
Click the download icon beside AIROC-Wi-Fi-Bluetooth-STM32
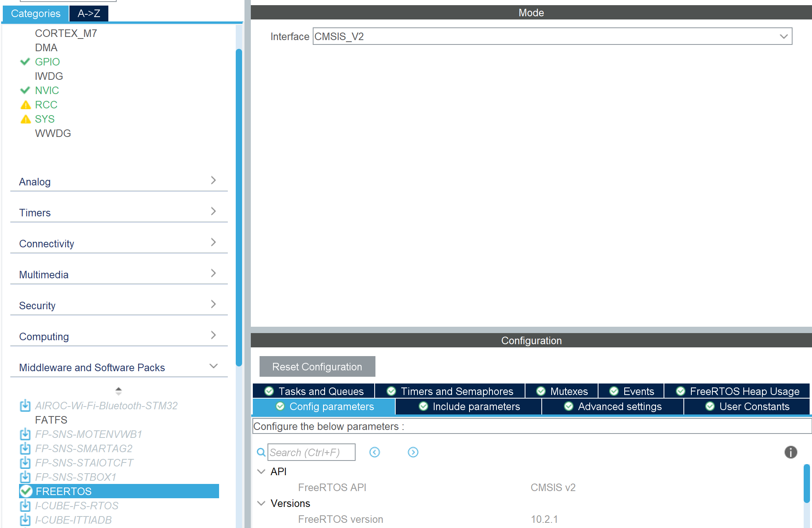click(25, 405)
